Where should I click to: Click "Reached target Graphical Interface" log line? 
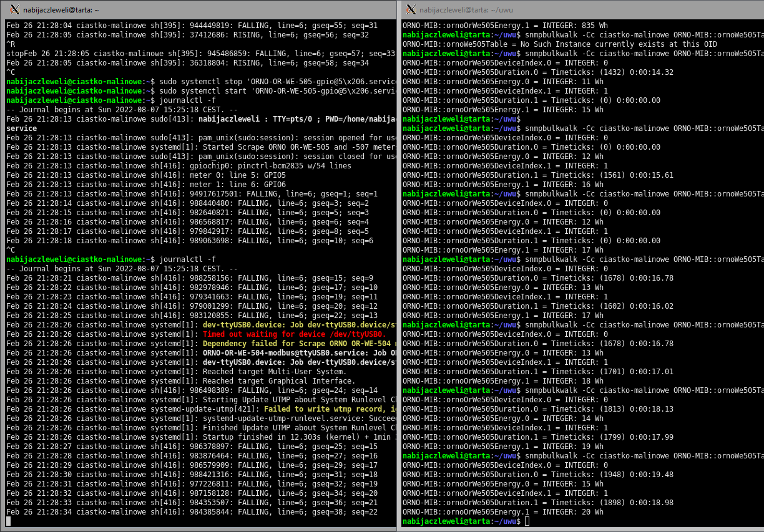point(278,381)
